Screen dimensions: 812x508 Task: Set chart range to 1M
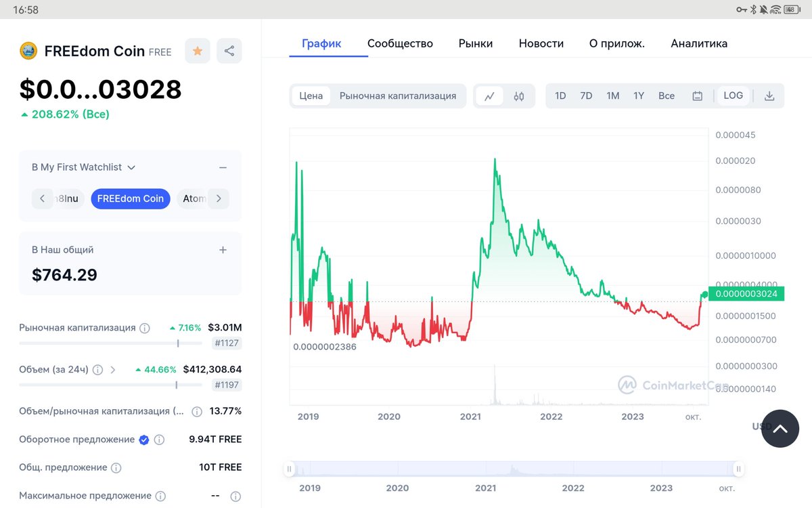(x=613, y=96)
